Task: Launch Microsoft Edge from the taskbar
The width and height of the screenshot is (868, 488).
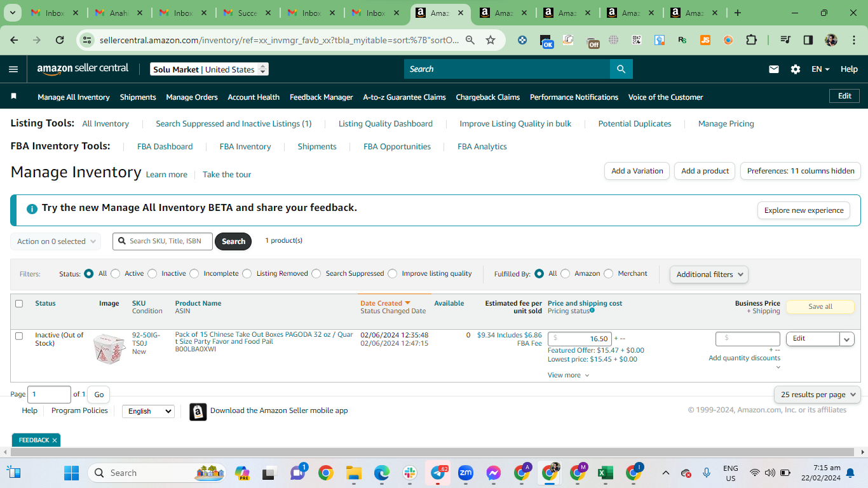Action: pyautogui.click(x=381, y=473)
